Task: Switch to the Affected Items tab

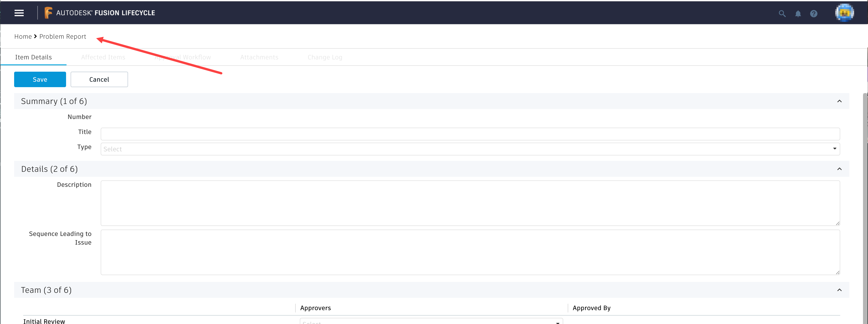Action: [103, 57]
